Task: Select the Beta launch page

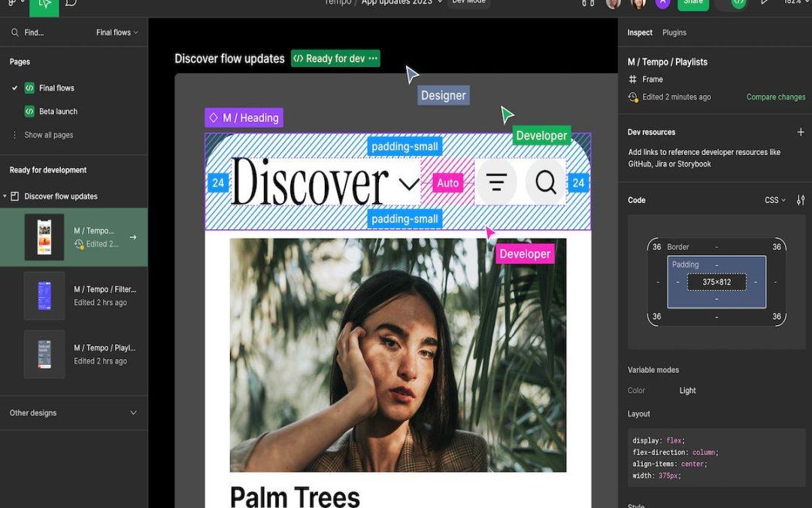Action: [x=58, y=111]
